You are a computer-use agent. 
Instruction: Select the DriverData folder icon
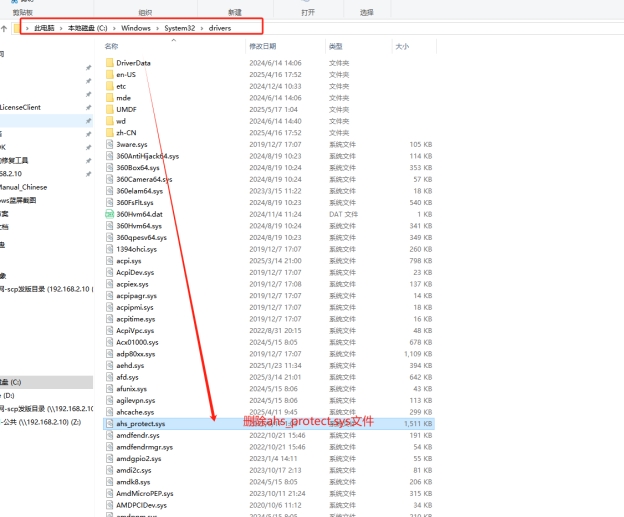pyautogui.click(x=110, y=62)
